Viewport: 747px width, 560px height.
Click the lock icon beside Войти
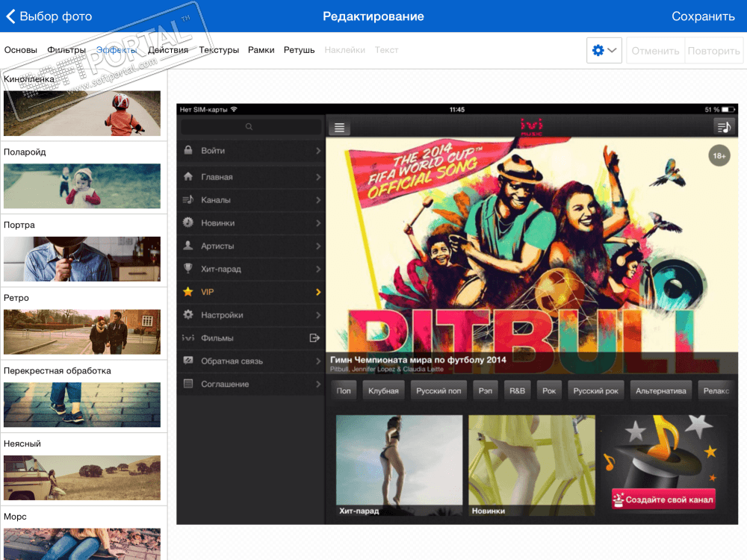(188, 150)
